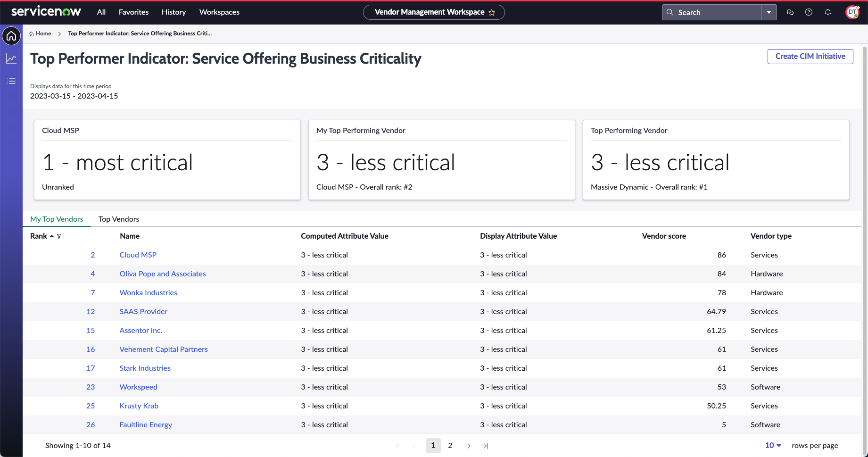Image resolution: width=868 pixels, height=457 pixels.
Task: Click the Cloud MSP summary card
Action: (167, 160)
